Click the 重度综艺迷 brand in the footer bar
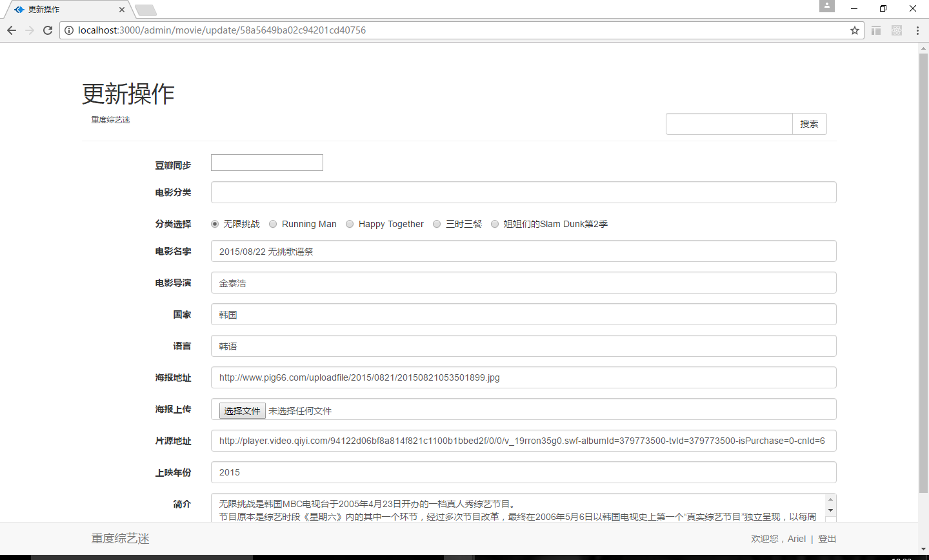This screenshot has width=929, height=560. pyautogui.click(x=121, y=539)
